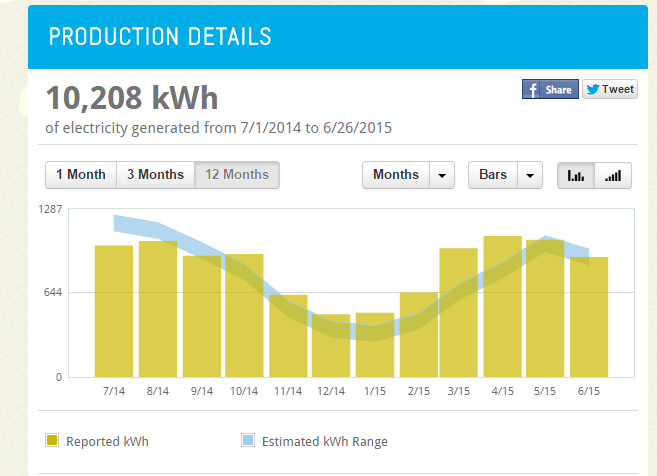Click the blue Estimated kWh Range swatch
Viewport: 657px width, 476px height.
[248, 441]
